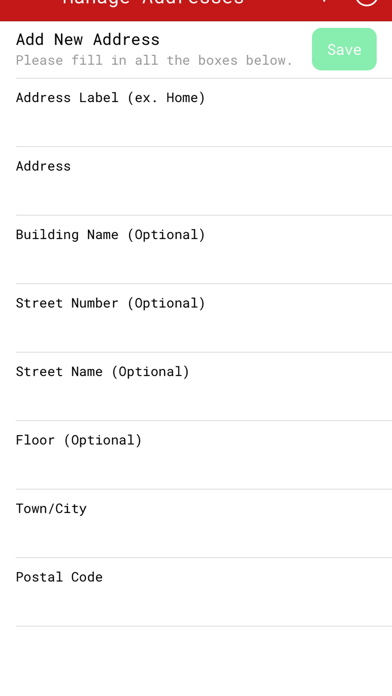Tap the plus icon in red header
Screen dimensions: 392x696
pos(325,1)
